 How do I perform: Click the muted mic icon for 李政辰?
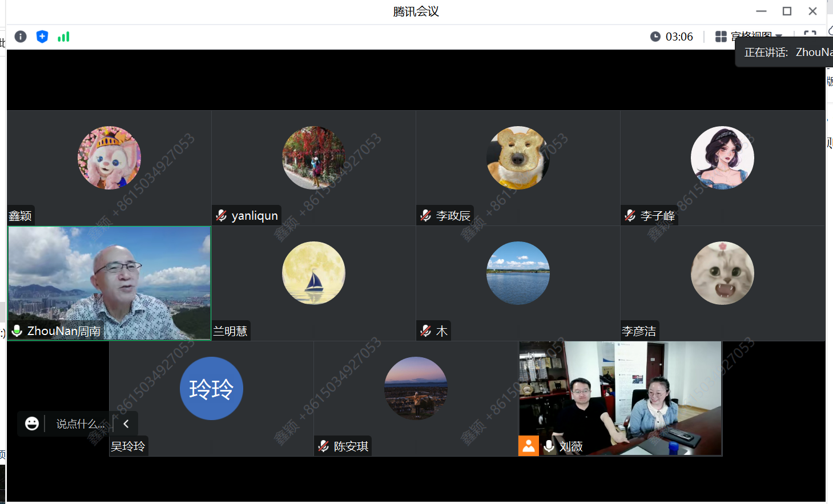[x=426, y=216]
